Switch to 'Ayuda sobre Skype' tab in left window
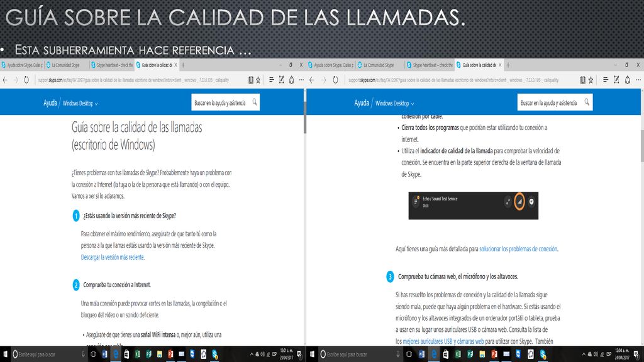644x362 pixels. pyautogui.click(x=22, y=65)
